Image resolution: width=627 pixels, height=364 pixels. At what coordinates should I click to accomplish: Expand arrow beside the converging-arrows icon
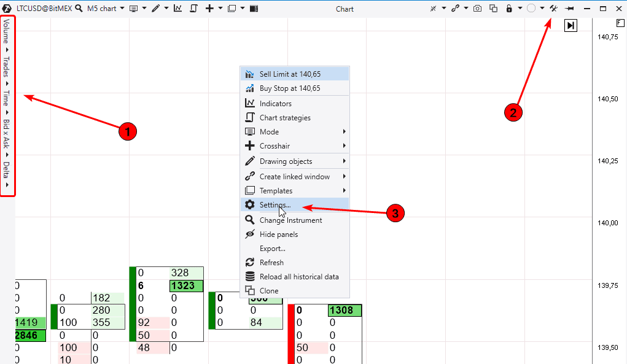(443, 9)
